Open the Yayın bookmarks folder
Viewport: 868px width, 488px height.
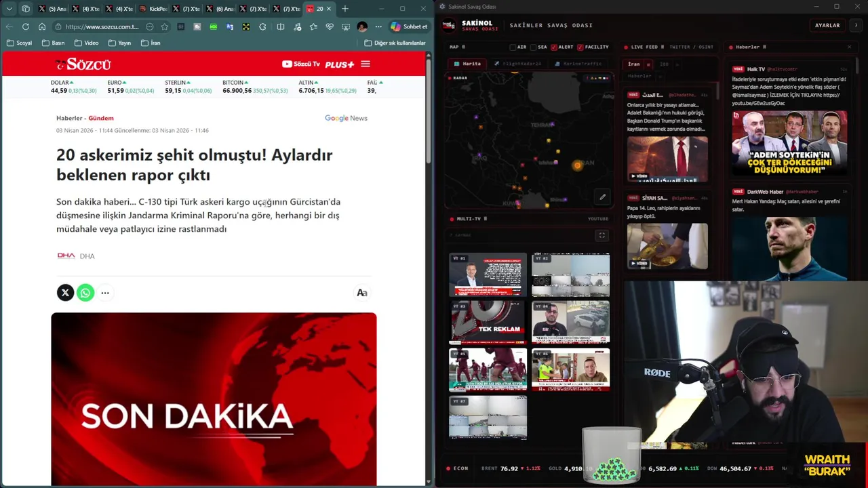coord(119,43)
